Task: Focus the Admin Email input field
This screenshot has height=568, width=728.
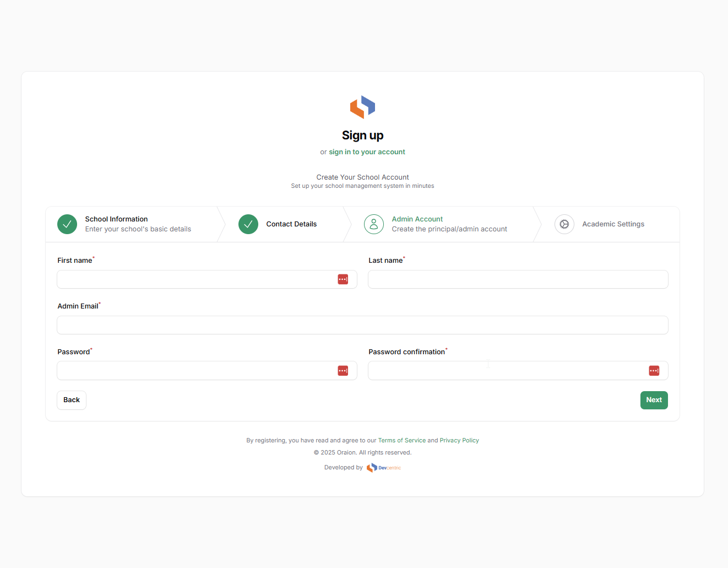Action: 362,325
